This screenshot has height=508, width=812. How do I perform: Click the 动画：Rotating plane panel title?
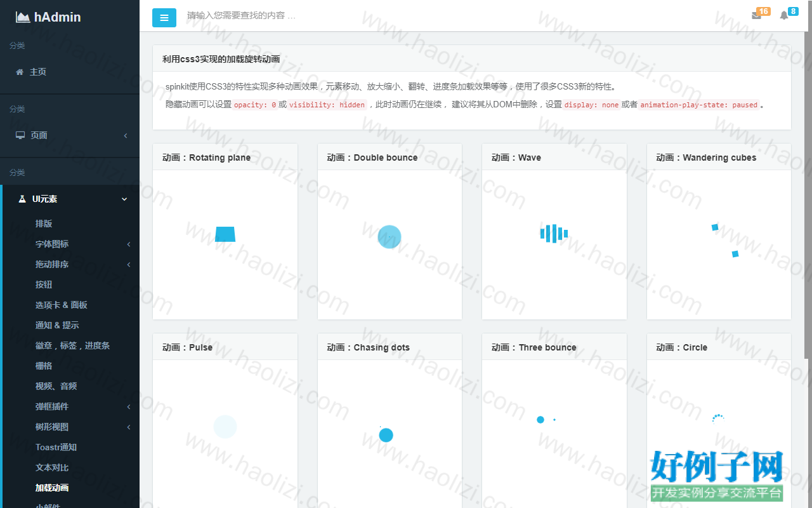pyautogui.click(x=206, y=157)
